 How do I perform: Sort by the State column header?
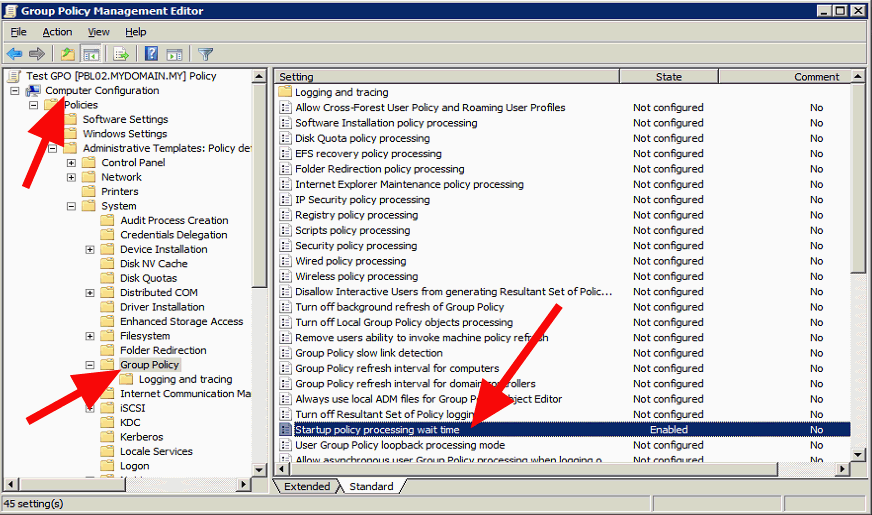[x=668, y=77]
